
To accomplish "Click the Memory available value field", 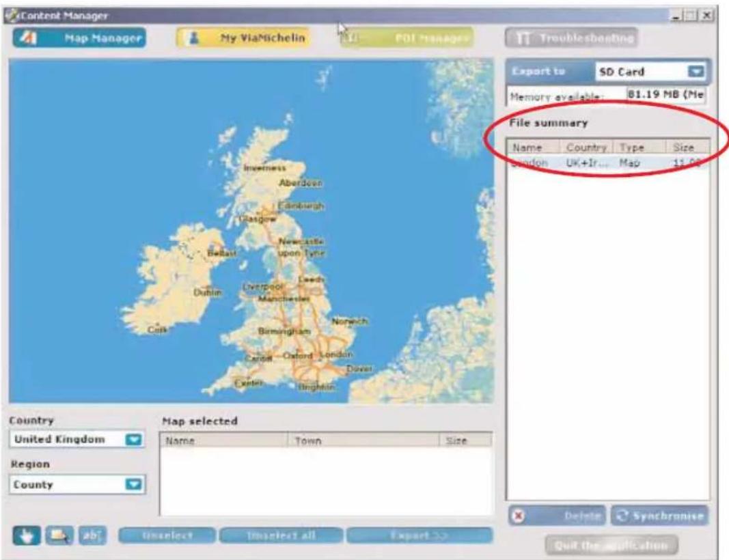I will 665,94.
